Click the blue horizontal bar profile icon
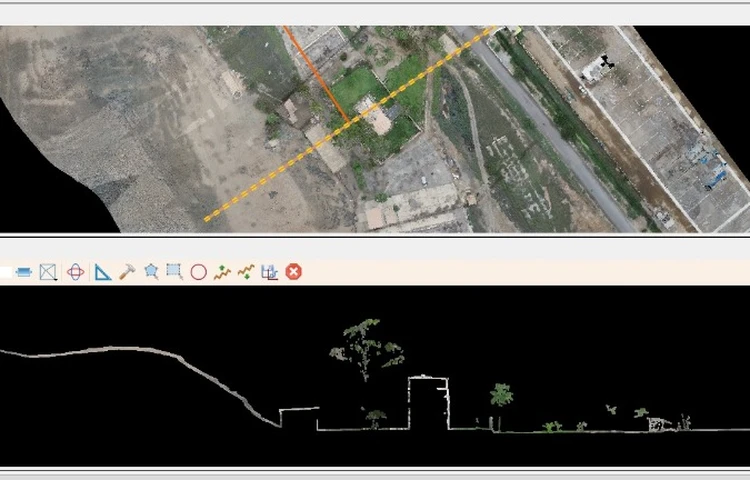Screen dimensions: 750x480 coord(24,272)
